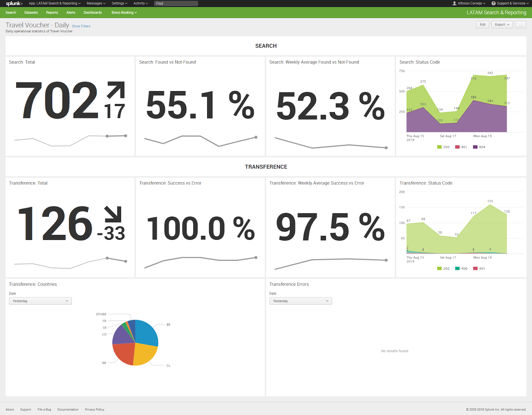Image resolution: width=532 pixels, height=415 pixels.
Task: Click the 100.0 % Success vs Error value
Action: (201, 228)
